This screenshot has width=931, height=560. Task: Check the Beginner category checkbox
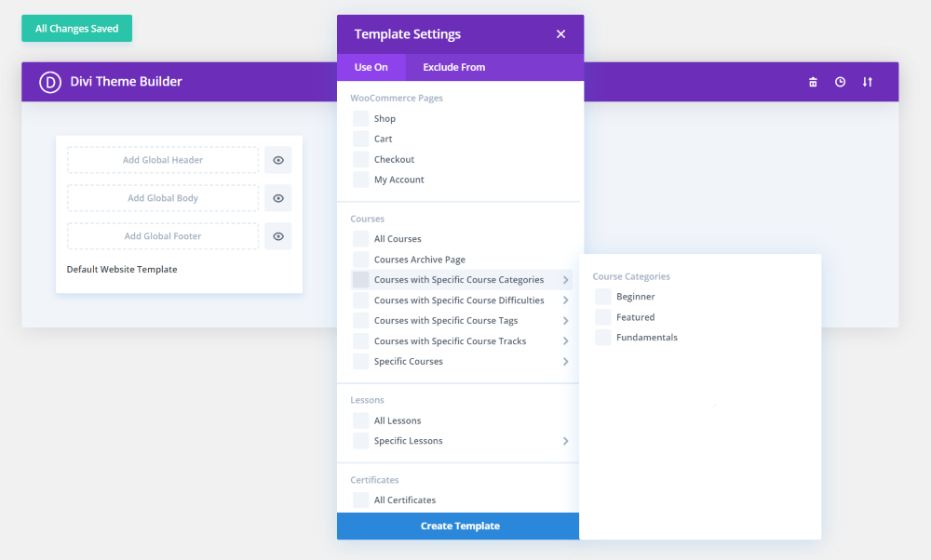click(602, 297)
